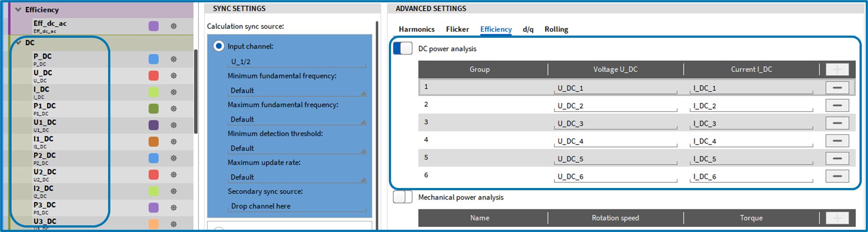This screenshot has width=868, height=232.
Task: Enable Mechanical power analysis switch
Action: pyautogui.click(x=403, y=197)
